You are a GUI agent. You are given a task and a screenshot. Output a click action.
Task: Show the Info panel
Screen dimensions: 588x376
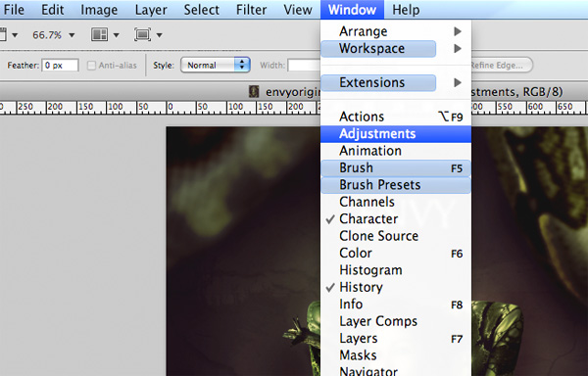pyautogui.click(x=396, y=305)
